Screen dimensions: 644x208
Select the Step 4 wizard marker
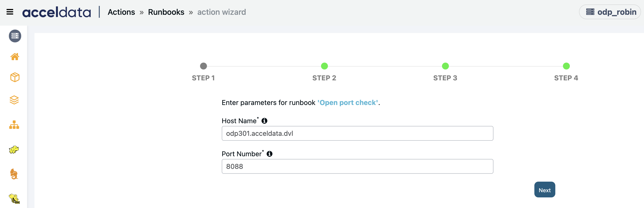(x=566, y=66)
